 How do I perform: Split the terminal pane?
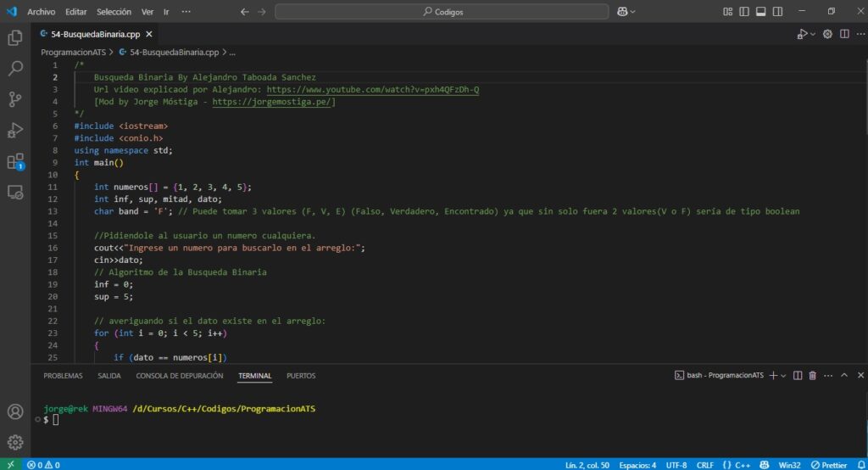click(797, 375)
